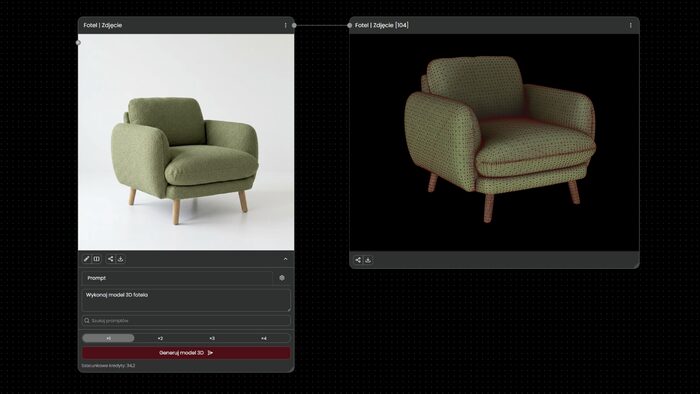This screenshot has height=394, width=700.
Task: Open the three-dot menu of Fotel | Zdjęcie [104] card
Action: point(630,25)
